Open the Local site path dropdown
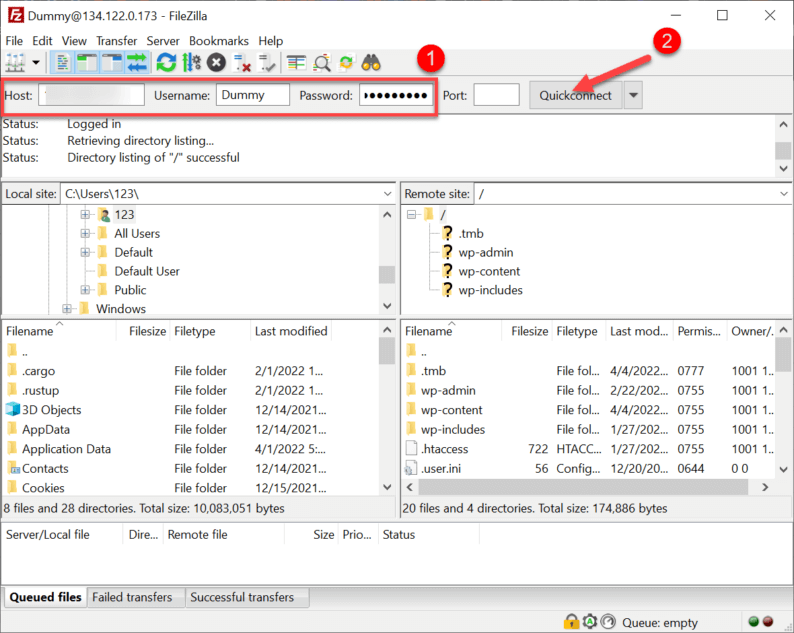The width and height of the screenshot is (794, 633). click(387, 194)
